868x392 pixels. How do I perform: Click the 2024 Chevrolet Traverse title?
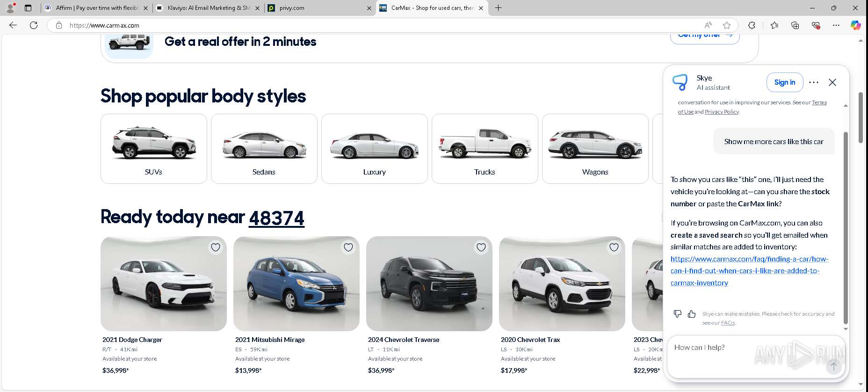404,340
